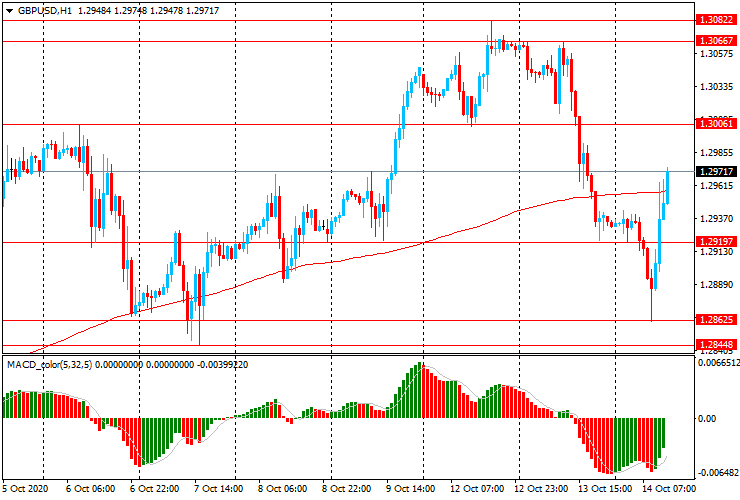Click the 1.28890 price scale value

(x=717, y=285)
